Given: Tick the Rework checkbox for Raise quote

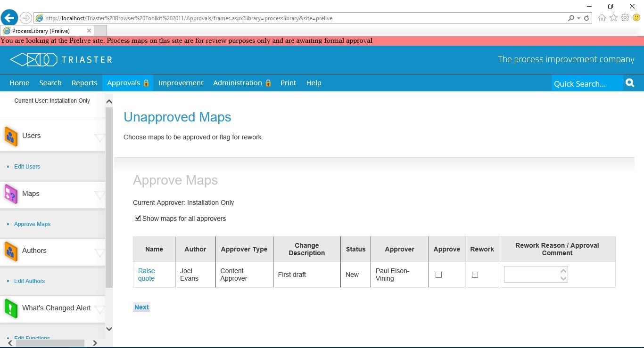Looking at the screenshot, I should click(x=475, y=275).
